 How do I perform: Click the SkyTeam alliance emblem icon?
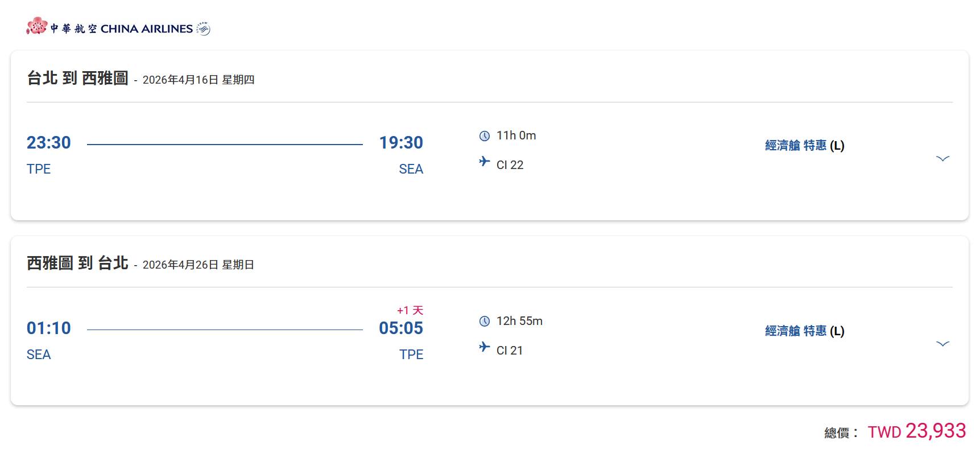point(203,28)
